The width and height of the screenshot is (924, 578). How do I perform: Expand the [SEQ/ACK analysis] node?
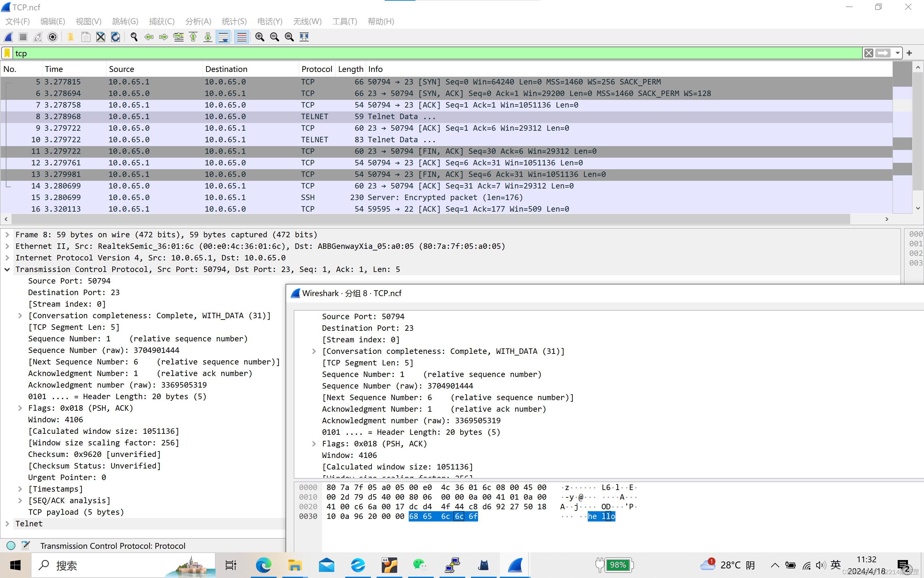pyautogui.click(x=20, y=501)
